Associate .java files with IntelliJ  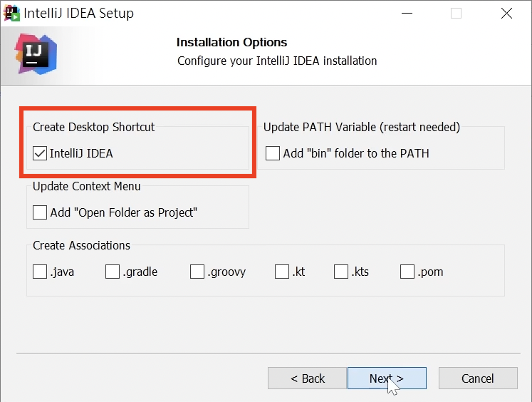[40, 272]
